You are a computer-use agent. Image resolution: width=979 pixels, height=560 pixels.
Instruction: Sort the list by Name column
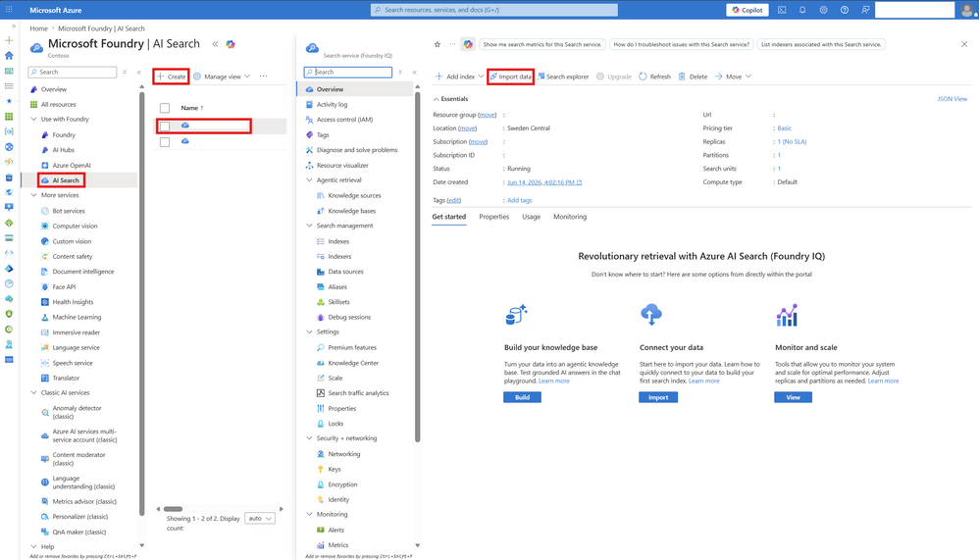pos(192,108)
